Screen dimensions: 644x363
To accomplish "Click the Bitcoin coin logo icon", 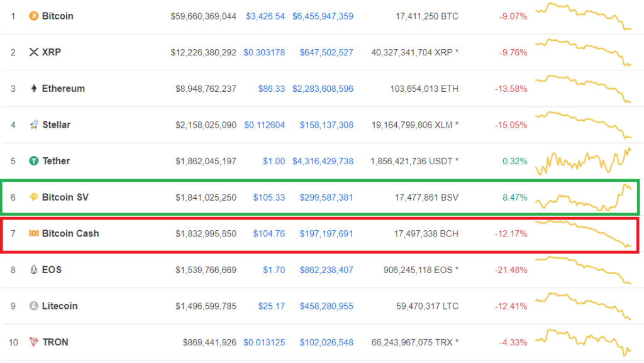I will (x=34, y=16).
